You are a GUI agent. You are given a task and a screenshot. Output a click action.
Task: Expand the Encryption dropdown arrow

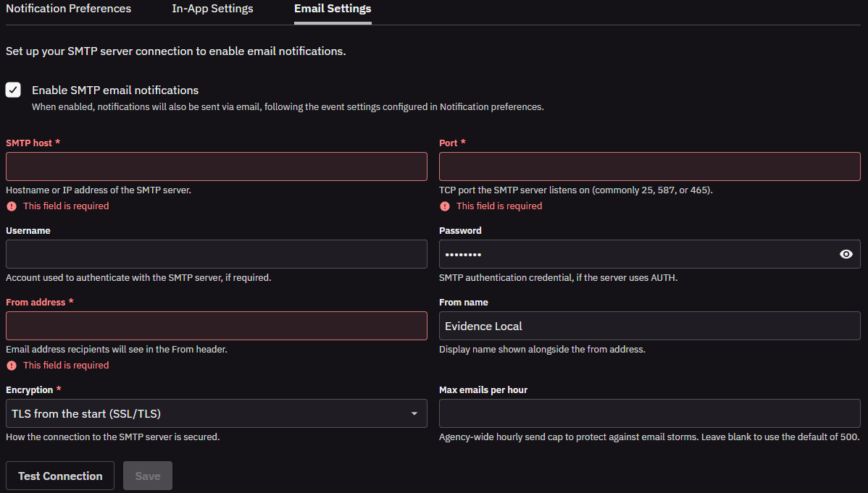pyautogui.click(x=414, y=414)
